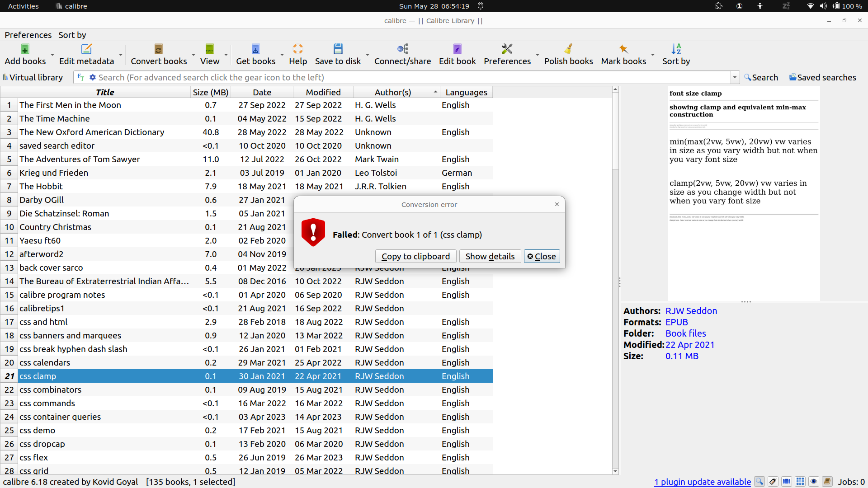Toggle the Cover grid view

tap(800, 482)
